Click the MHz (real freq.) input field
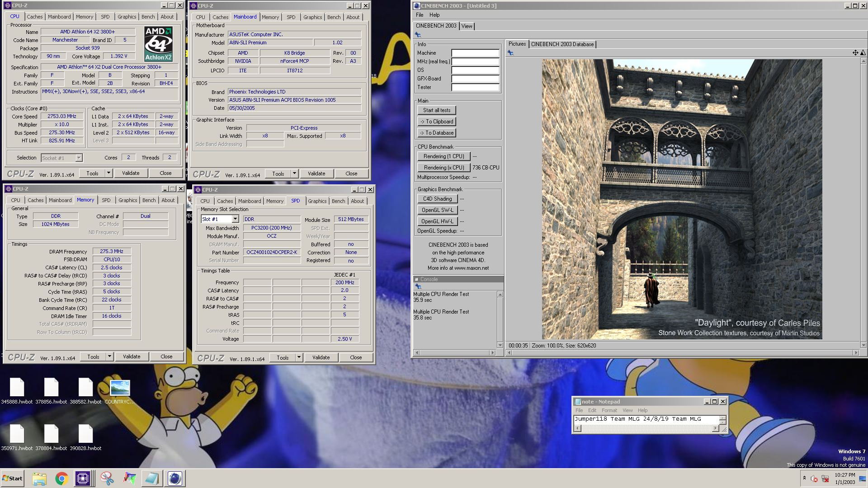Screen dimensions: 868x488 pyautogui.click(x=475, y=61)
